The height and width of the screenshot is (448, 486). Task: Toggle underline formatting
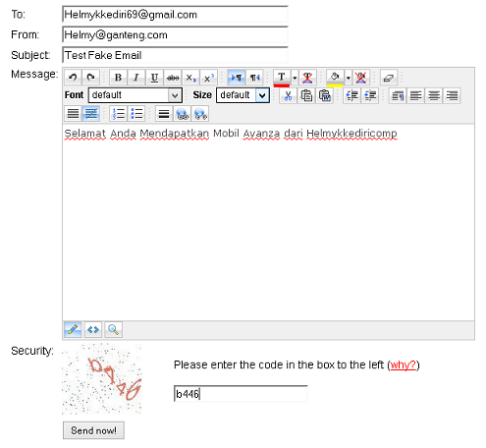point(154,78)
